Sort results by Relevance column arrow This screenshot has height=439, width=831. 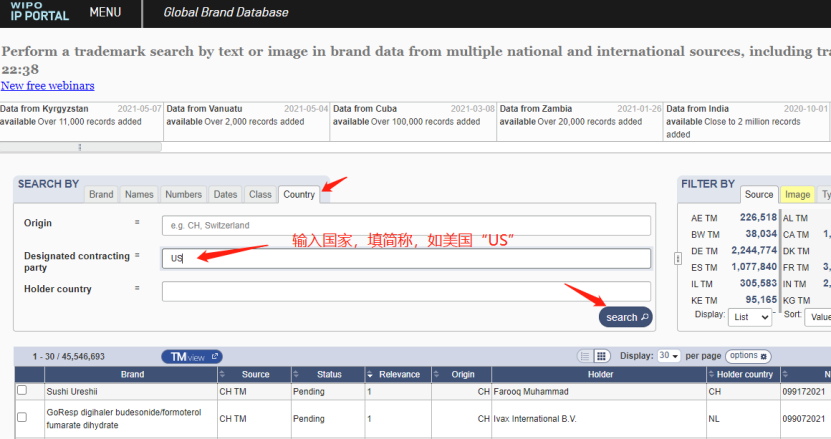[x=371, y=374]
